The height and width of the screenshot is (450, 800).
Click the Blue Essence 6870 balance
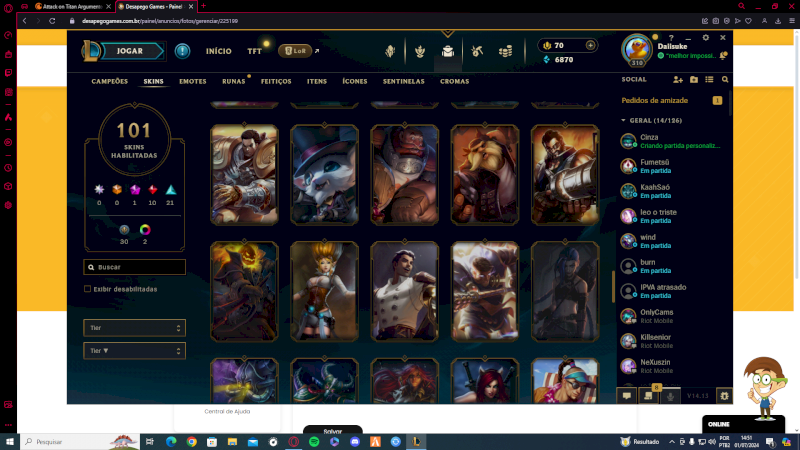558,60
